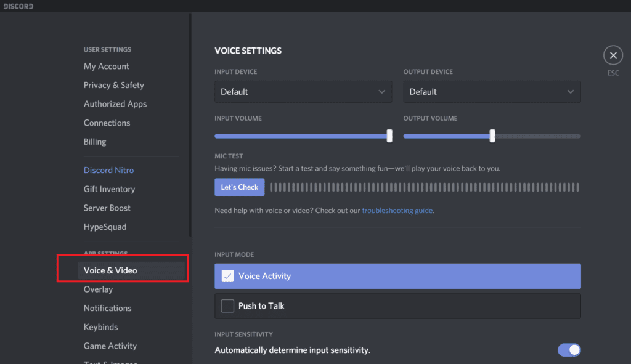Adjust the Input Volume slider
This screenshot has width=631, height=364.
point(389,135)
